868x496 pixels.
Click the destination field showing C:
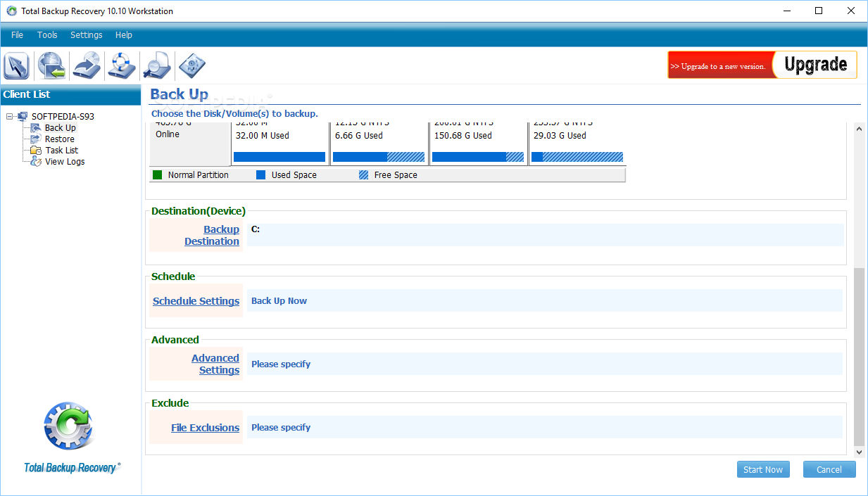tap(545, 235)
